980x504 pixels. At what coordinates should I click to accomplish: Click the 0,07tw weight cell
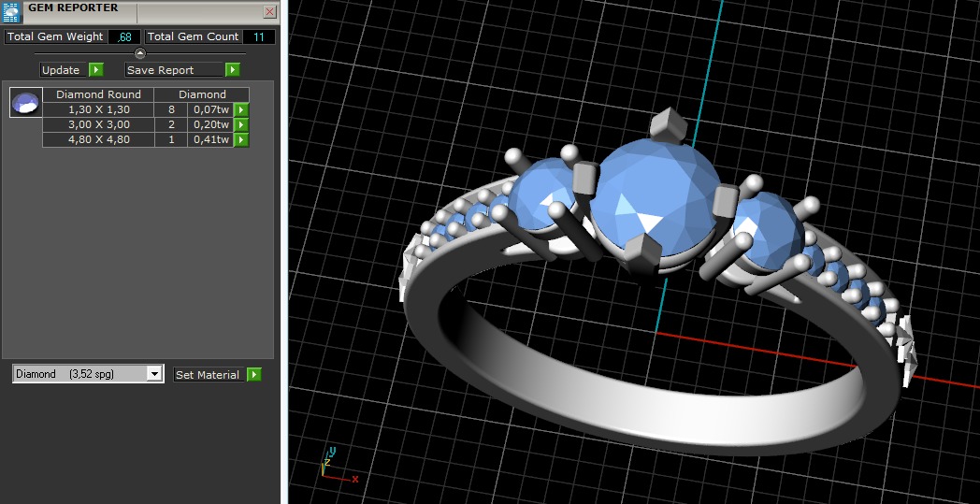point(210,109)
